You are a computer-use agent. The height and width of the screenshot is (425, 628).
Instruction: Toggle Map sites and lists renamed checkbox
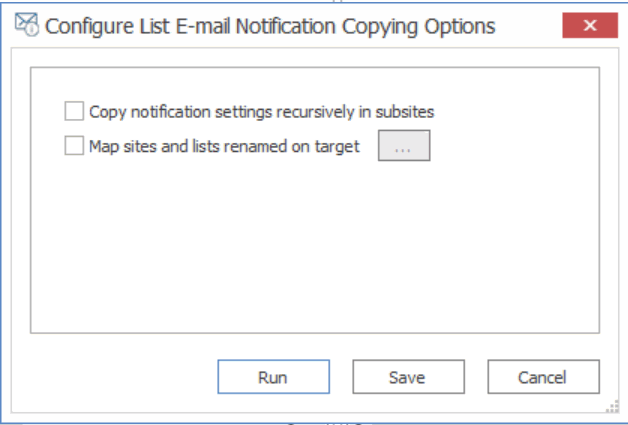click(73, 147)
